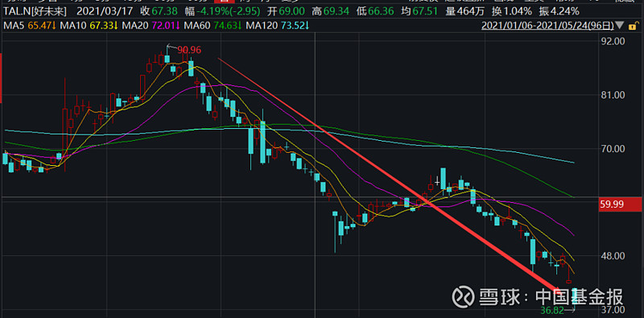Select the MA5 indicator label
This screenshot has width=644, height=318.
pyautogui.click(x=13, y=27)
